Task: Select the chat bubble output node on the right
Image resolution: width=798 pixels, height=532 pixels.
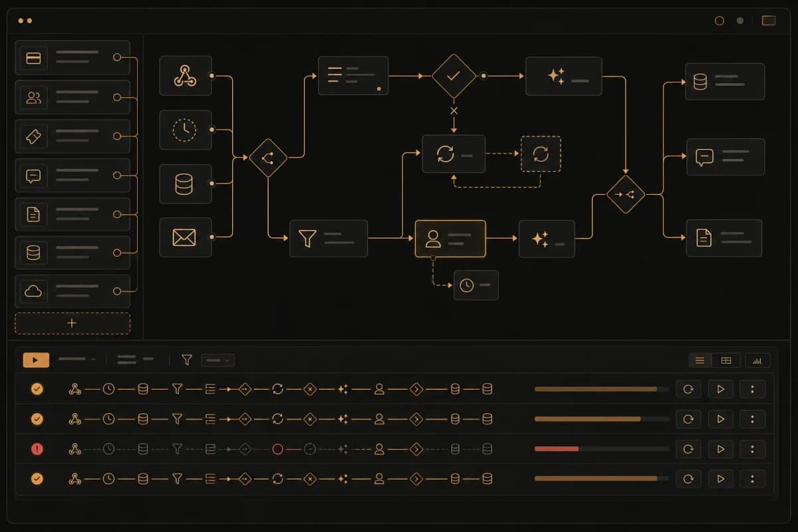Action: 726,157
